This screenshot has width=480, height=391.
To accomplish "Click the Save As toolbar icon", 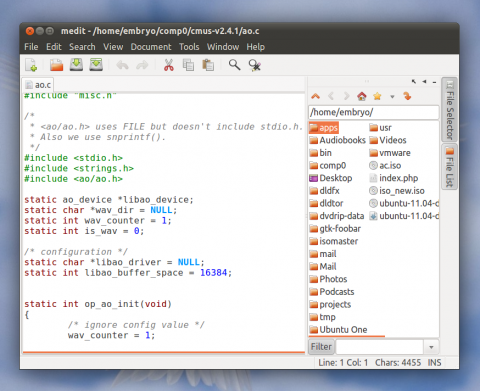I will click(x=96, y=65).
